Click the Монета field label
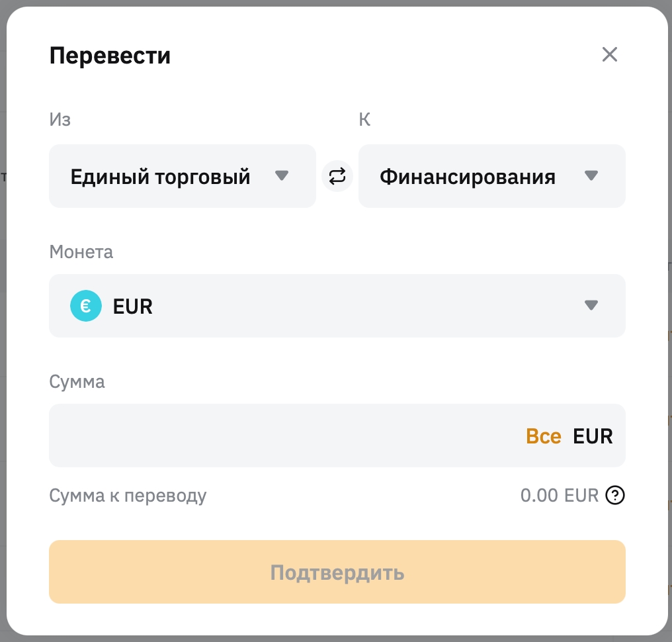Viewport: 672px width, 642px height. tap(81, 252)
